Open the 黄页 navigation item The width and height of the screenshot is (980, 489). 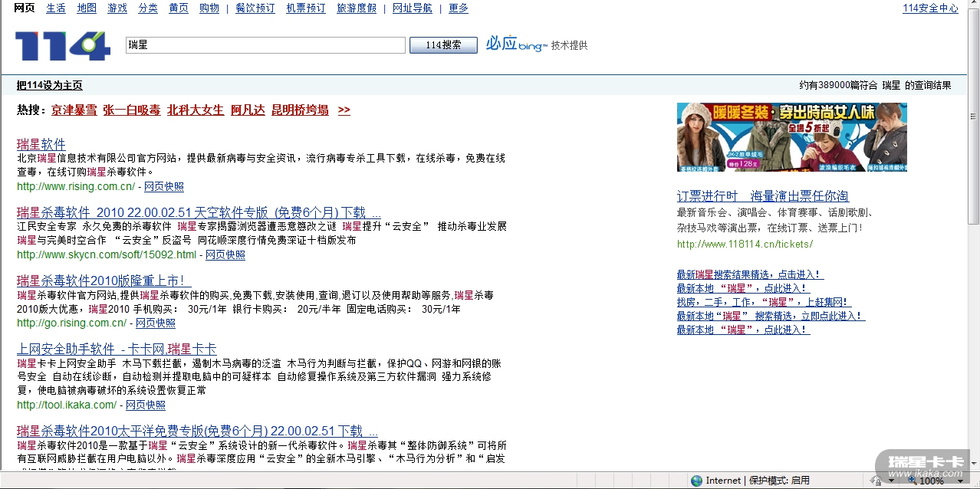tap(179, 8)
